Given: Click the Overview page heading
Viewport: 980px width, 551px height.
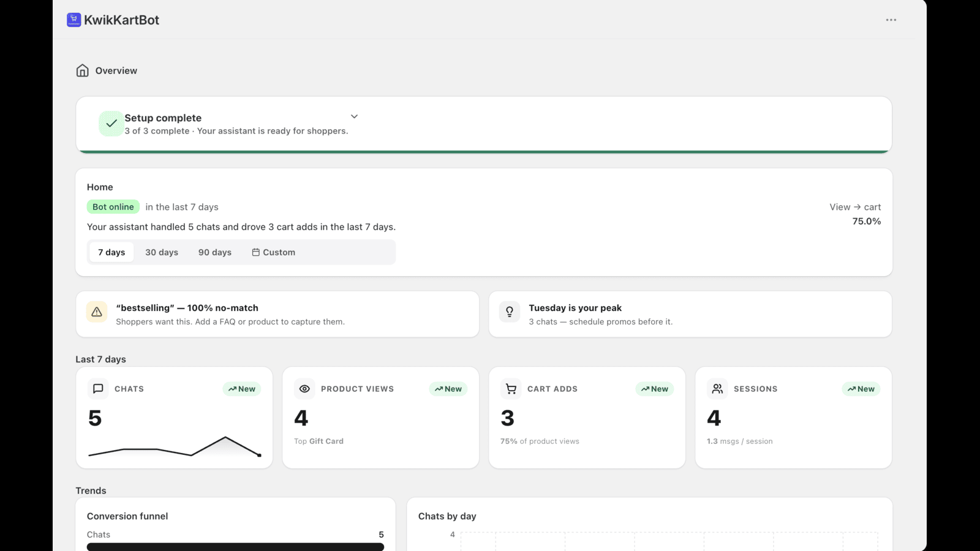Looking at the screenshot, I should click(x=116, y=70).
